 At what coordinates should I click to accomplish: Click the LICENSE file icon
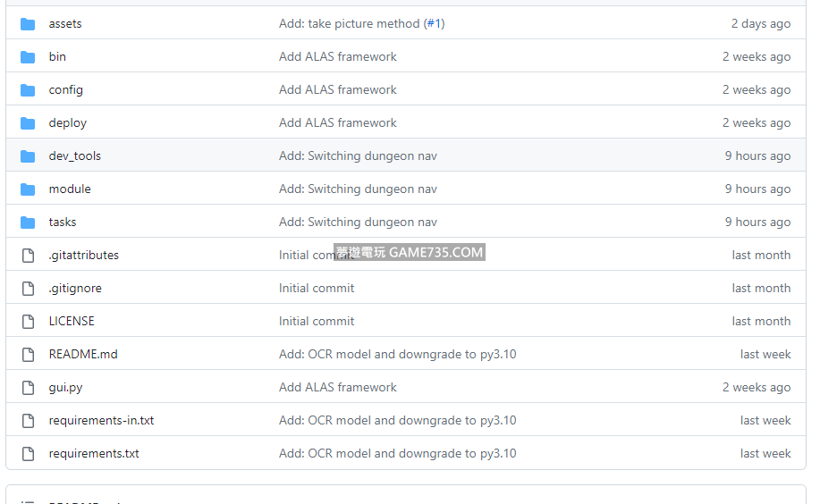coord(28,322)
